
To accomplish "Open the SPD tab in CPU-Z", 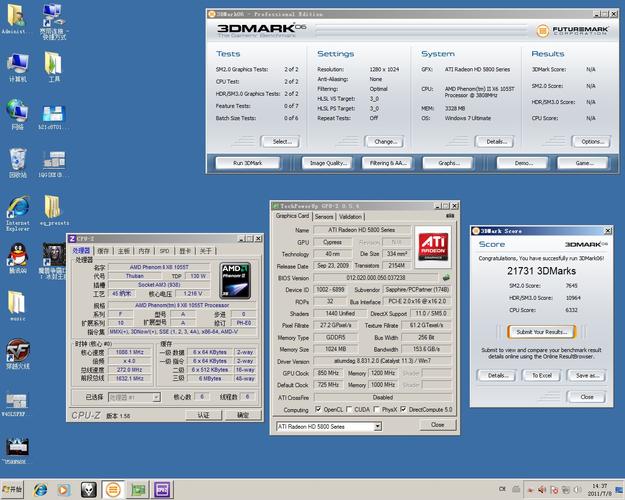I will 165,251.
